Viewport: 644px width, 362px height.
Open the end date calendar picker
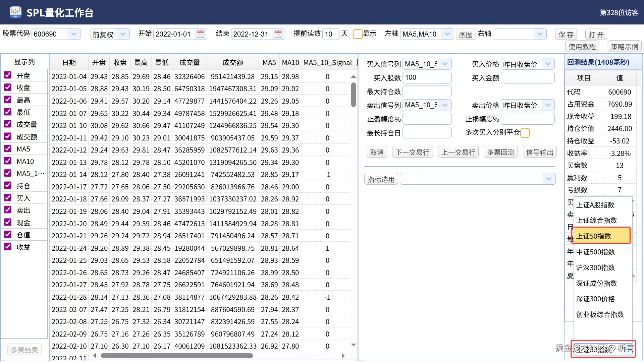(278, 34)
